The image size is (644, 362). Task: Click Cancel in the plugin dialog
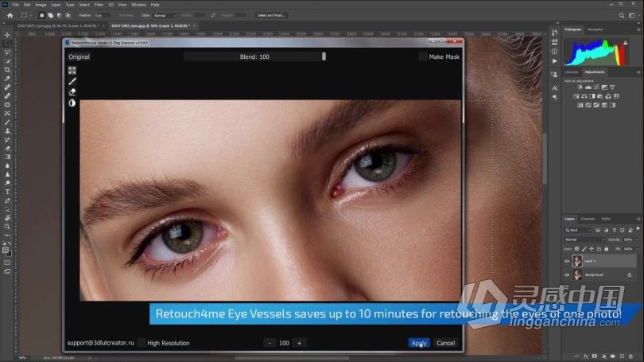[445, 343]
